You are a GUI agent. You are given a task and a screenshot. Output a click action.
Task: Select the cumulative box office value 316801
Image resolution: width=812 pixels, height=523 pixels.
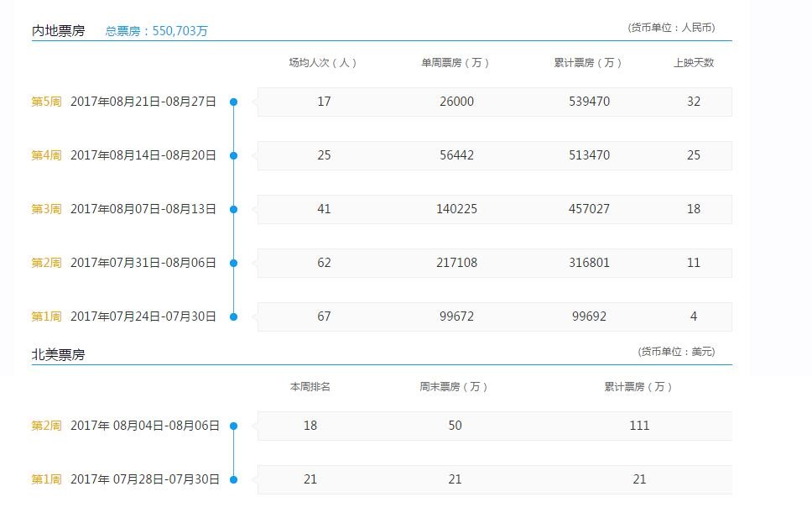[x=589, y=263]
